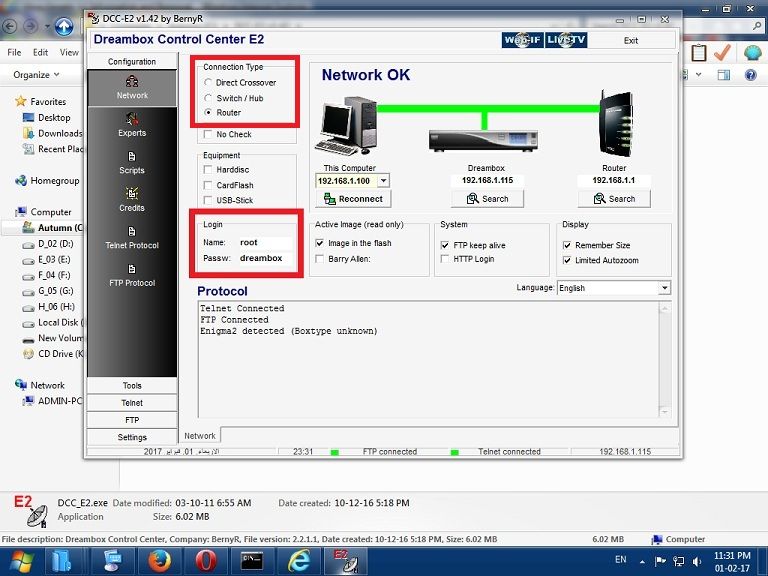
Task: Click the EN language indicator
Action: pyautogui.click(x=621, y=559)
